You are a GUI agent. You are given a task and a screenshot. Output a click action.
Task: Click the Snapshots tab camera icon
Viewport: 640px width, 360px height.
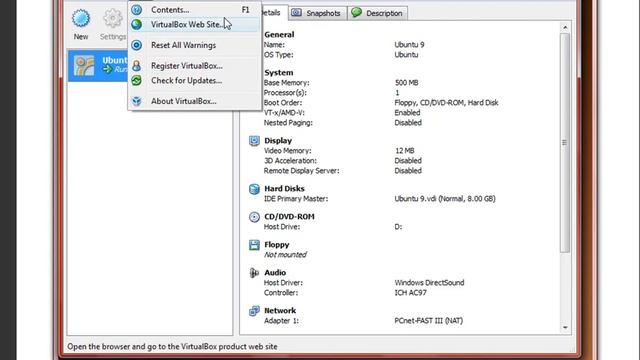297,13
